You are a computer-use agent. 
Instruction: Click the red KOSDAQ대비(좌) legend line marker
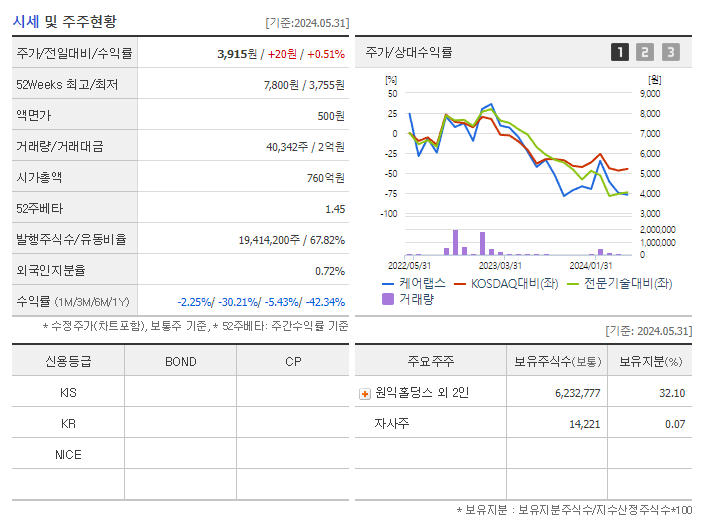click(460, 284)
